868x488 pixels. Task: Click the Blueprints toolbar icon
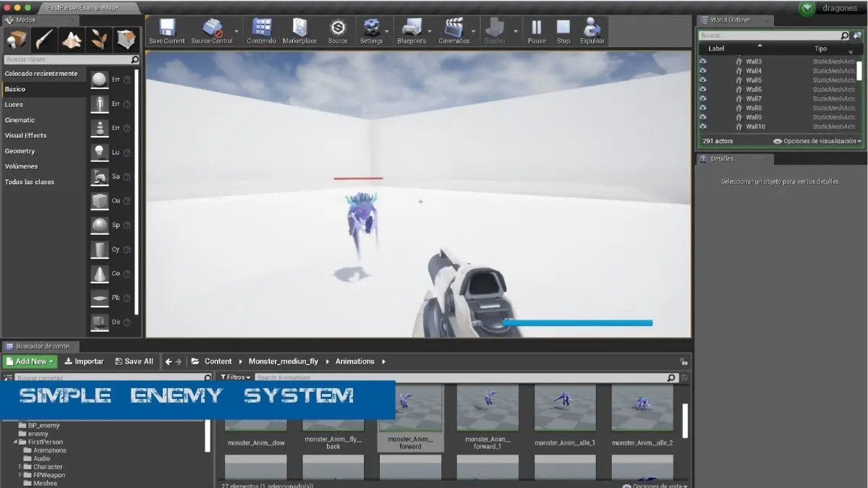[x=412, y=27]
